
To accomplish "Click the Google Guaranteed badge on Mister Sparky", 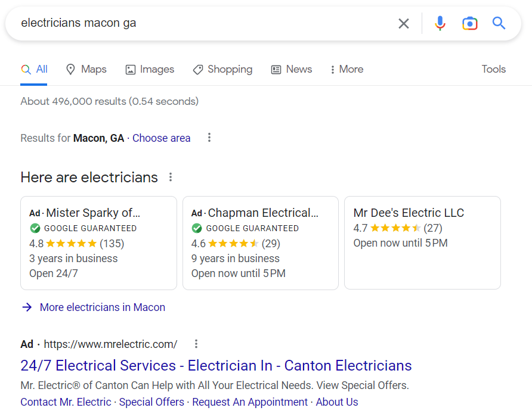I will [x=83, y=228].
